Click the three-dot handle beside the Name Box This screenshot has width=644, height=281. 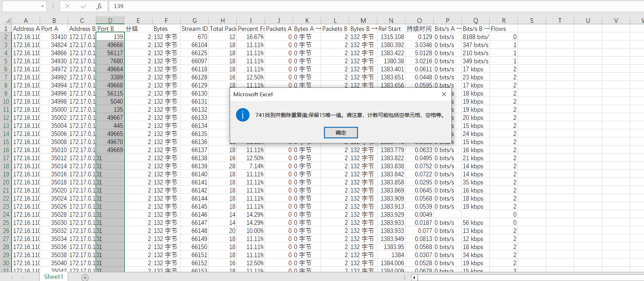(53, 6)
